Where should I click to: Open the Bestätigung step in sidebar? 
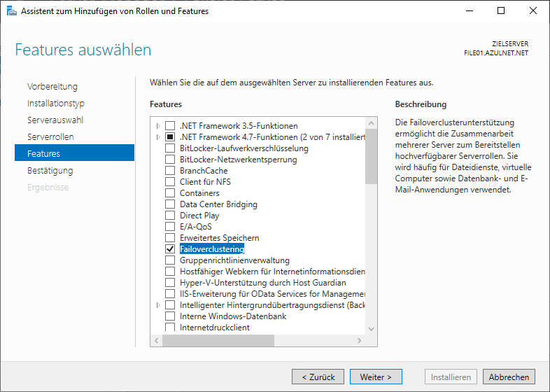coord(50,170)
